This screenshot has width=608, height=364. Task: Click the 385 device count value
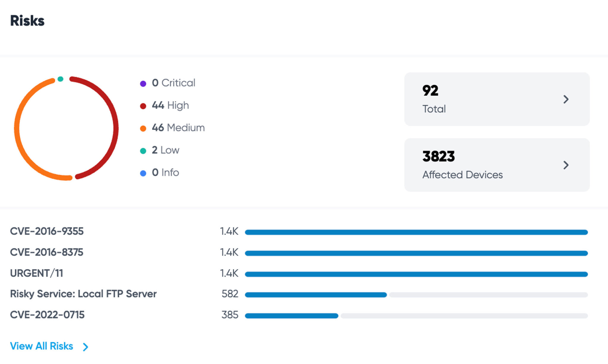(230, 315)
